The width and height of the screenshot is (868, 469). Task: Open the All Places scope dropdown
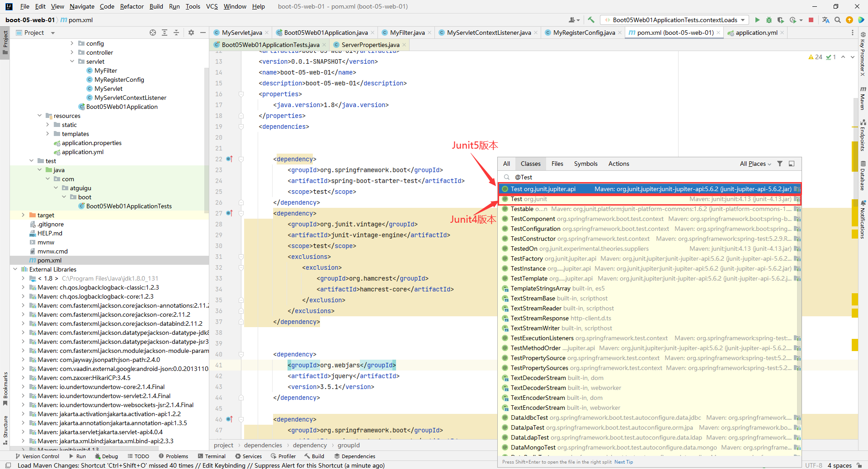tap(755, 164)
